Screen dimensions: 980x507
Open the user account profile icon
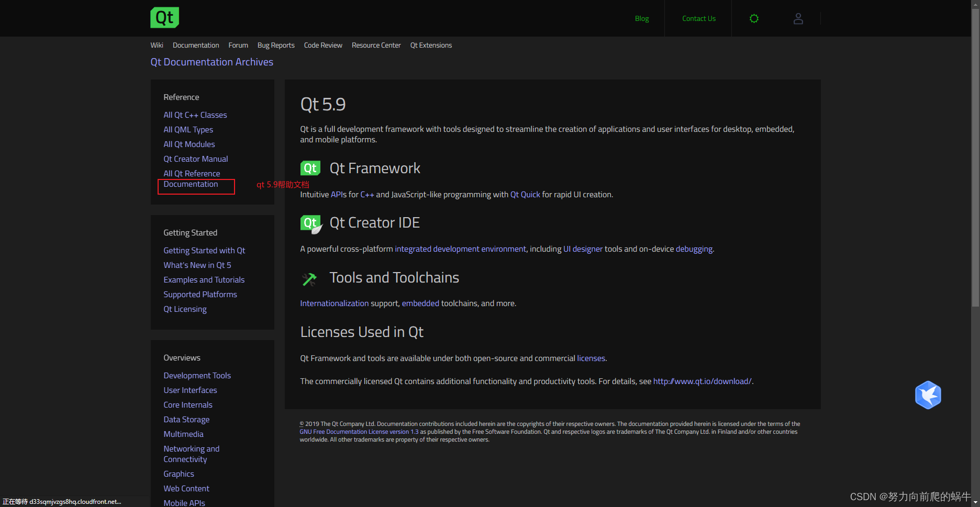coord(798,18)
